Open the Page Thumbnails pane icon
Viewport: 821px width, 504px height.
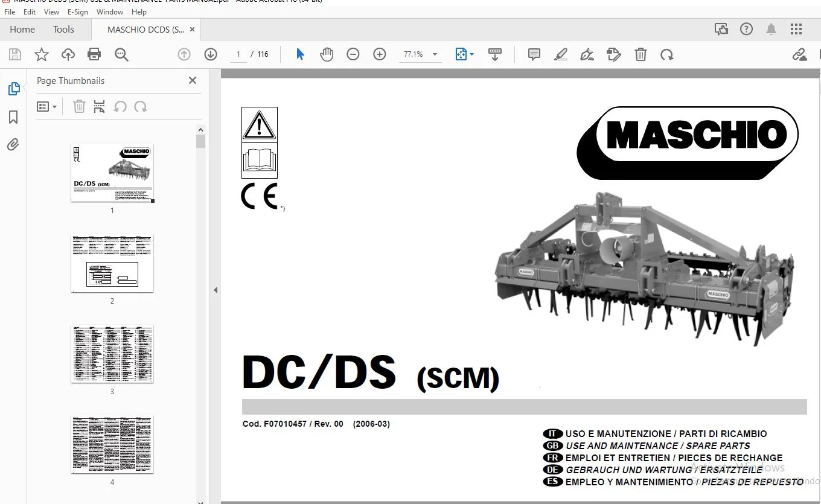pyautogui.click(x=14, y=89)
